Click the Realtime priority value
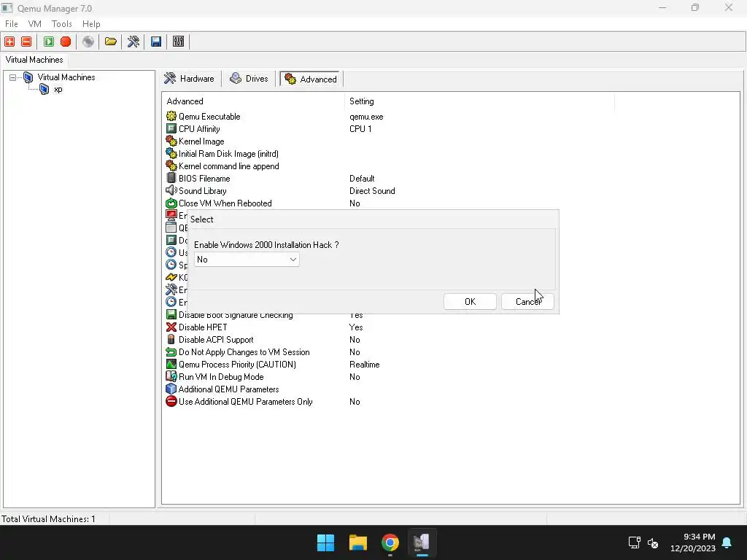Image resolution: width=747 pixels, height=560 pixels. (x=365, y=365)
